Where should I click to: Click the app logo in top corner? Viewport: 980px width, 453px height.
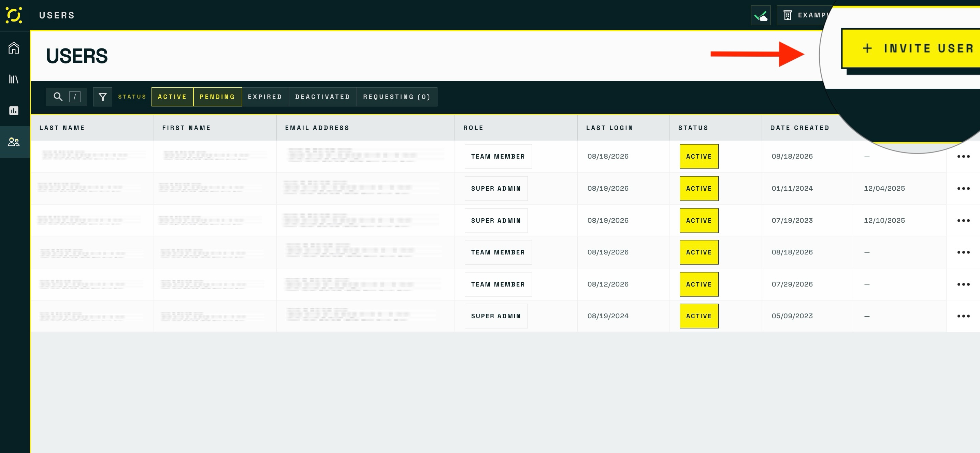coord(14,15)
